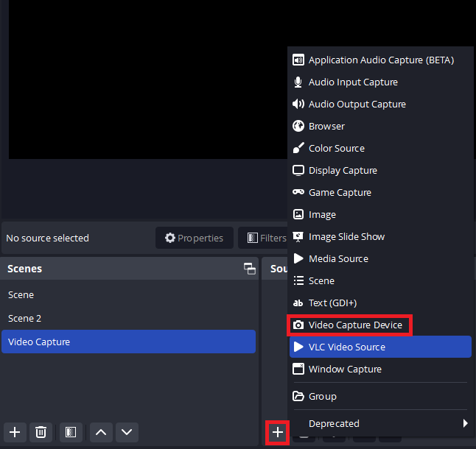Image resolution: width=476 pixels, height=449 pixels.
Task: Select Scene 2 in Scenes list
Action: pyautogui.click(x=25, y=318)
